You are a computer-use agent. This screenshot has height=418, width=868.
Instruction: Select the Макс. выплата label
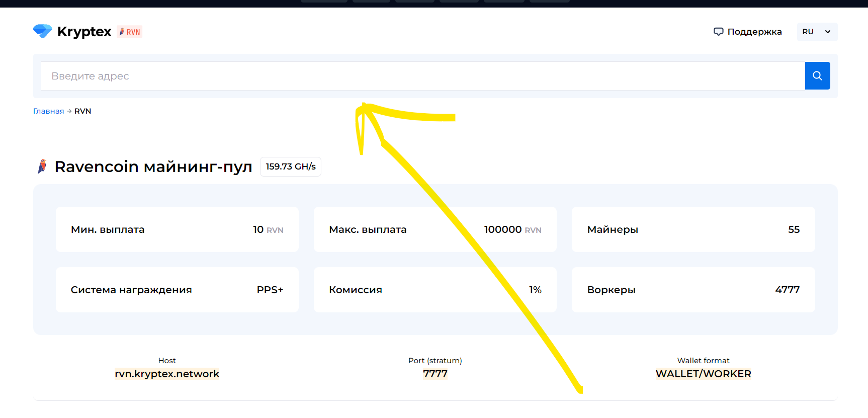(x=368, y=229)
